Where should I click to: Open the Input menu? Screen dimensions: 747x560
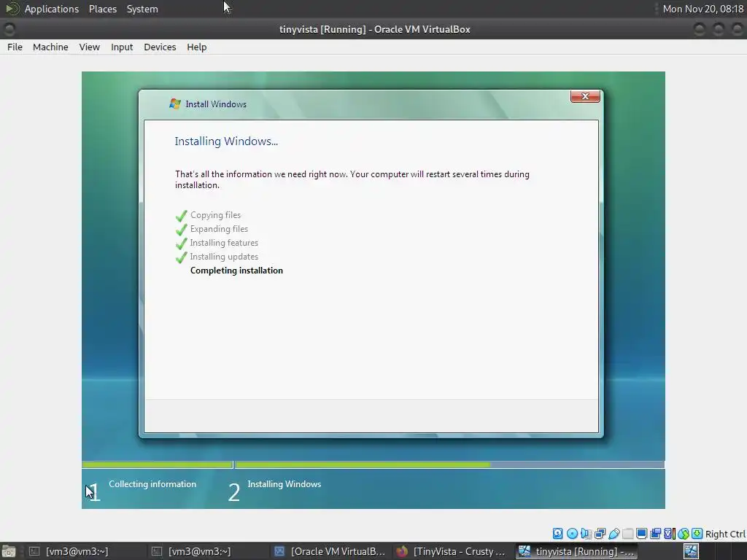click(122, 47)
